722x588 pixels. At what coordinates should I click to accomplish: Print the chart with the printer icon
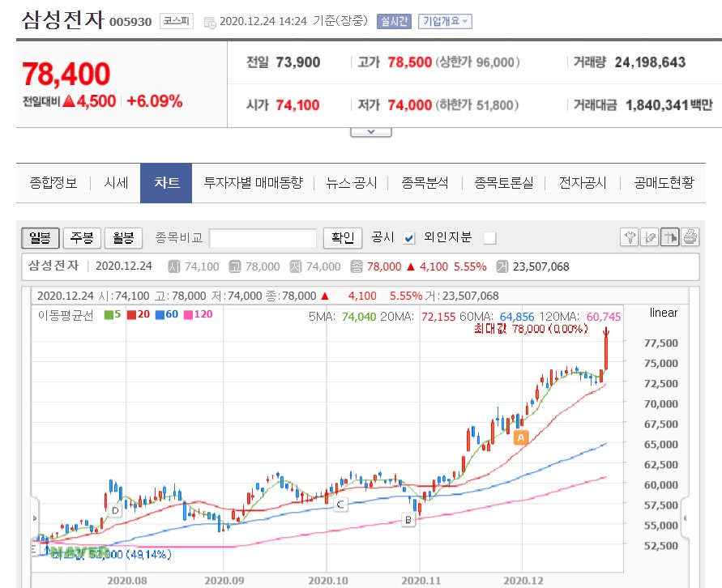coord(690,237)
